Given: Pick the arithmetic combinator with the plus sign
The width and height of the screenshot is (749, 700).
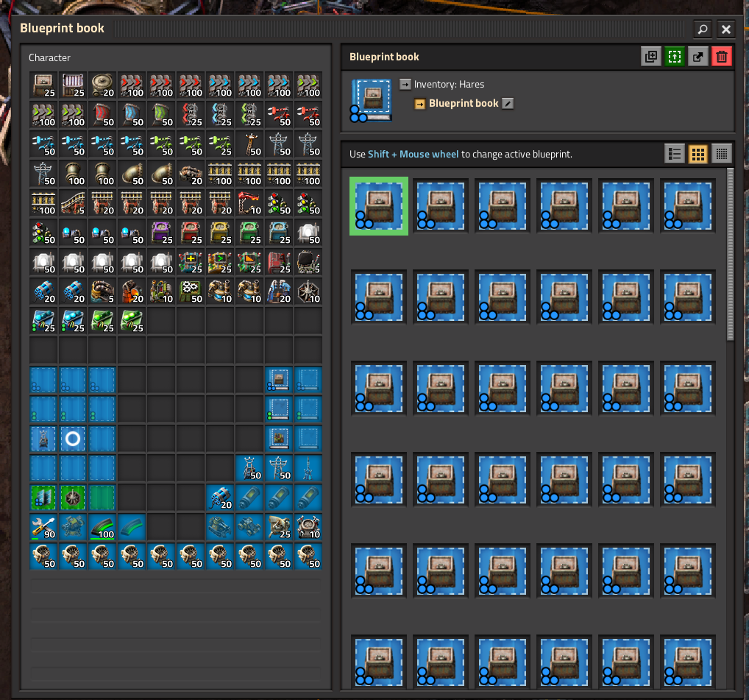Looking at the screenshot, I should pos(191,262).
